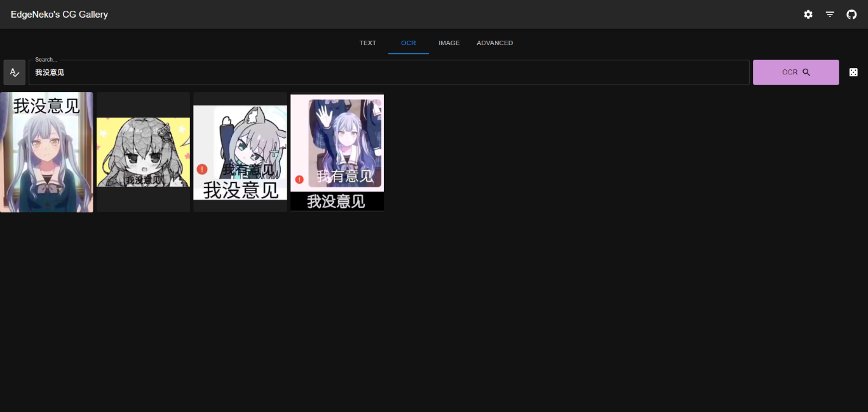Switch to the TEXT tab

point(368,43)
